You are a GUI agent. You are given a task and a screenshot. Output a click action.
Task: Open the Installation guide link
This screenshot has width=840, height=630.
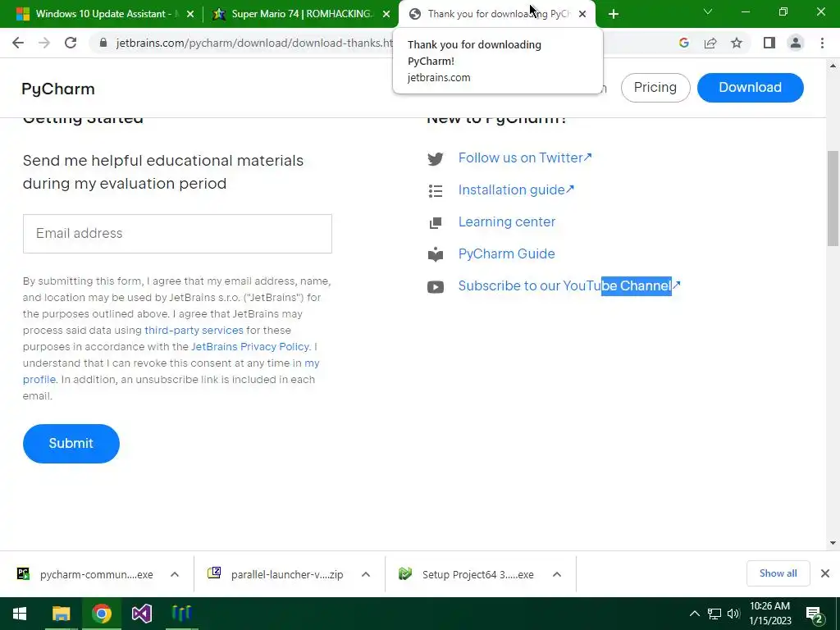(x=516, y=189)
